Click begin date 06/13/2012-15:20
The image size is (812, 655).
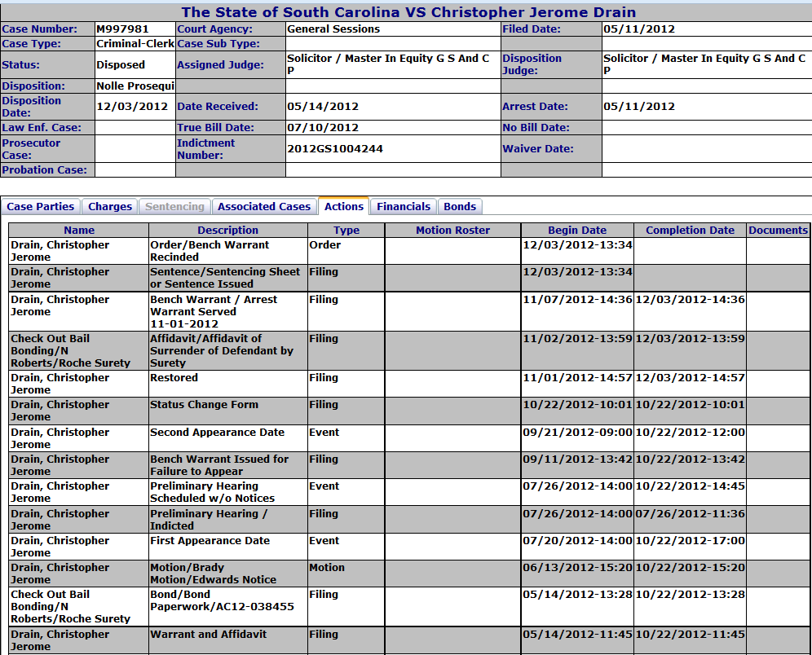pyautogui.click(x=577, y=568)
